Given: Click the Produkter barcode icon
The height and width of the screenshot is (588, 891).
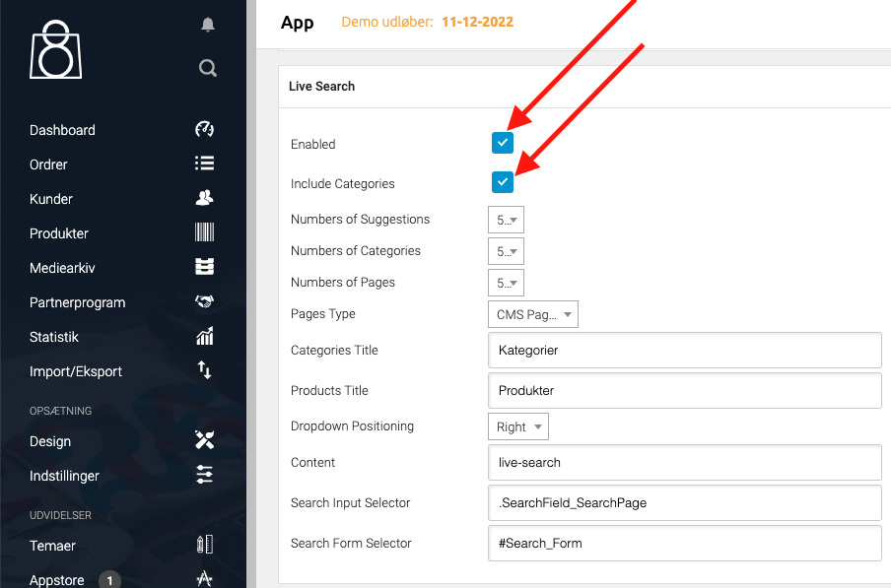Looking at the screenshot, I should [x=204, y=232].
